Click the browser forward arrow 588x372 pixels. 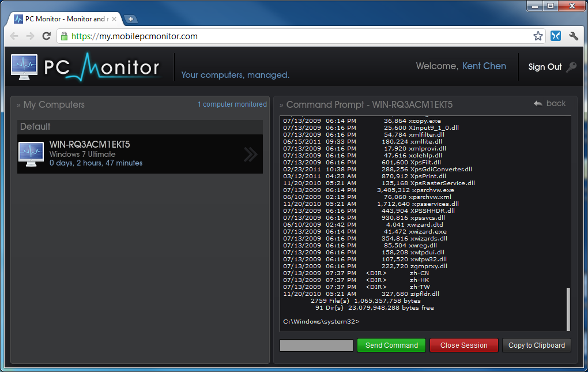click(x=31, y=36)
